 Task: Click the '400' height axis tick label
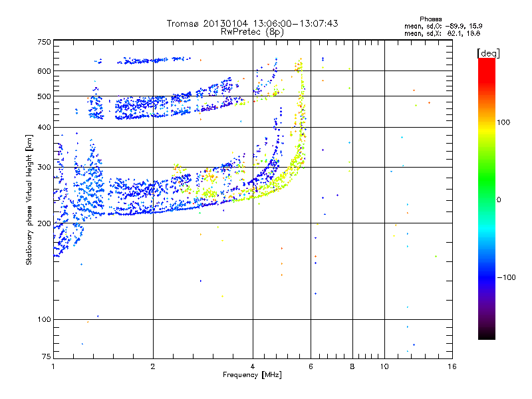(44, 128)
